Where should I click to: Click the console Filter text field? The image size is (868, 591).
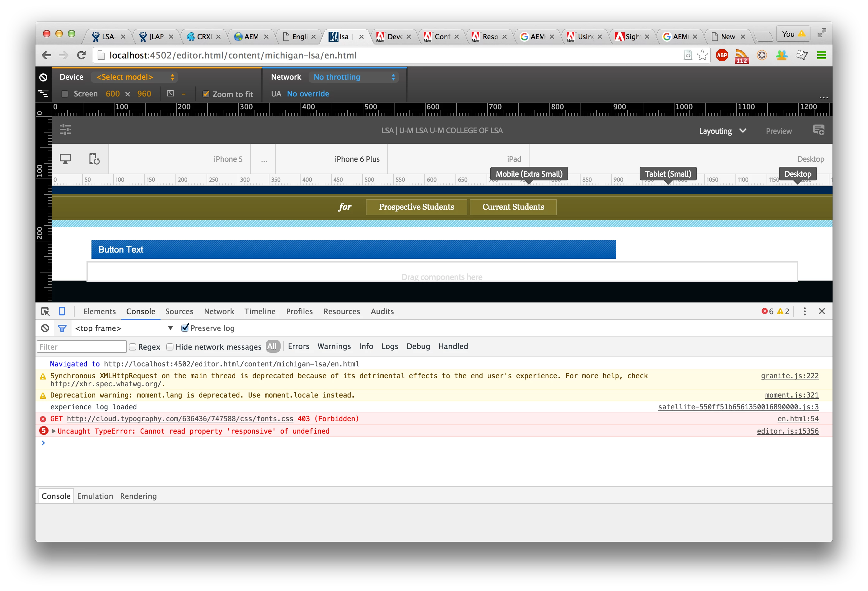coord(82,347)
